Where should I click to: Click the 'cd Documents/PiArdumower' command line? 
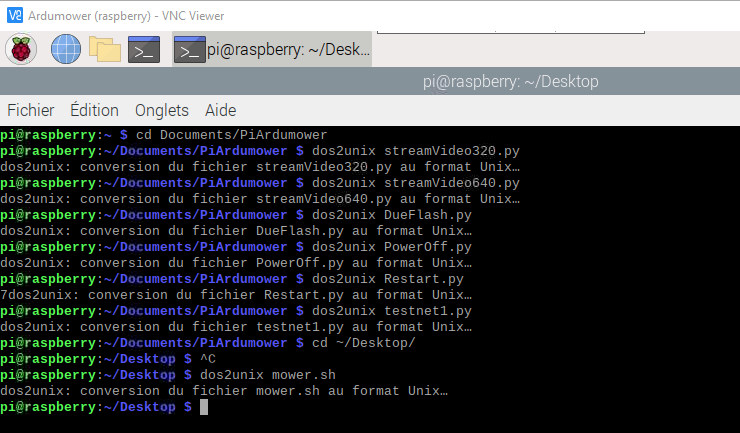[231, 135]
